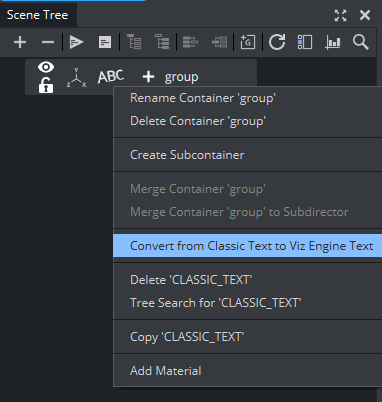This screenshot has height=402, width=382.
Task: Click the first grayed tree-structure toolbar icon
Action: pyautogui.click(x=134, y=42)
